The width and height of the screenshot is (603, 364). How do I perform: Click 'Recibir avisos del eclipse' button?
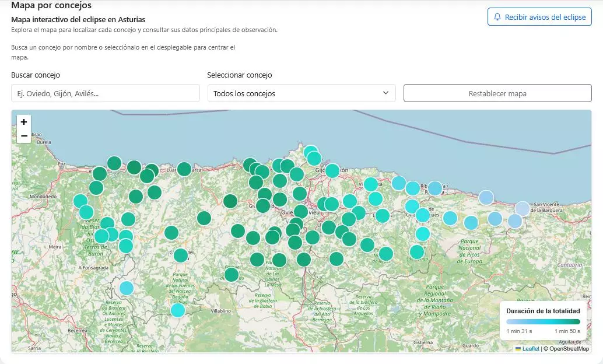point(539,17)
